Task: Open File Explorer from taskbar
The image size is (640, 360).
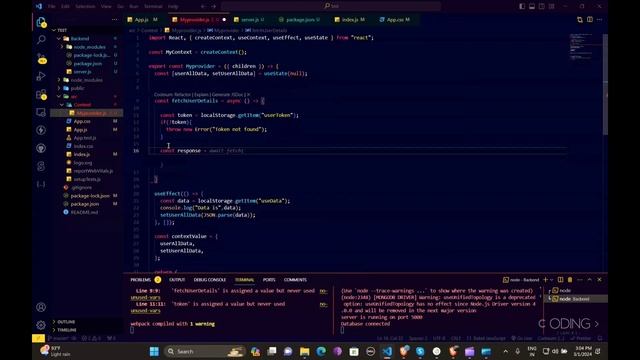Action: [304, 351]
